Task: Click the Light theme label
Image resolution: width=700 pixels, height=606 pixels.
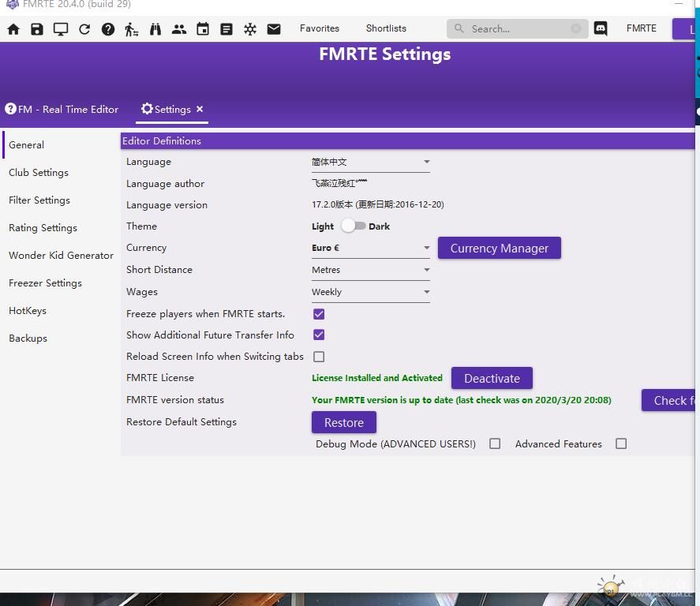Action: pyautogui.click(x=323, y=226)
